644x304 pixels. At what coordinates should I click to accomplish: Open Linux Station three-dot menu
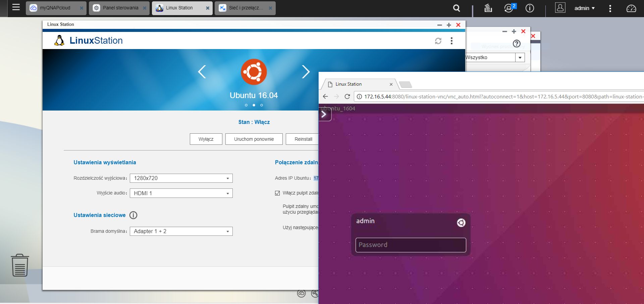451,41
